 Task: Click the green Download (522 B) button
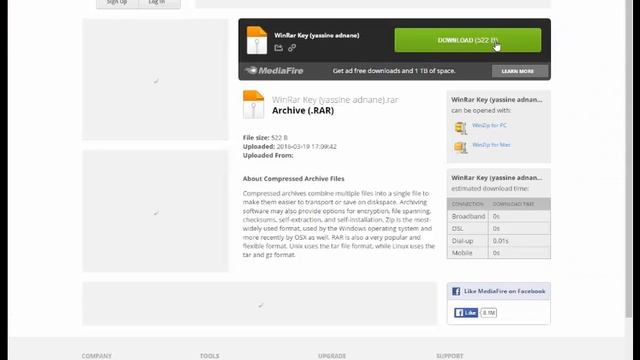468,40
